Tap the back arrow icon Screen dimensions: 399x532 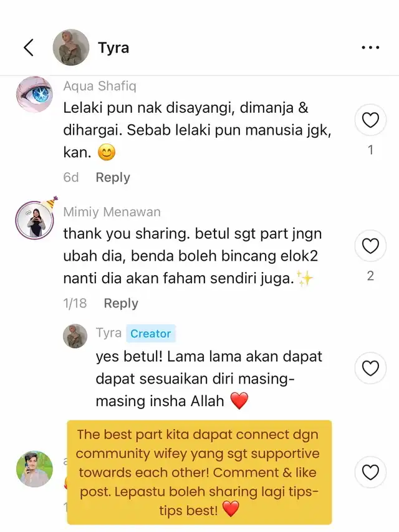pyautogui.click(x=29, y=47)
